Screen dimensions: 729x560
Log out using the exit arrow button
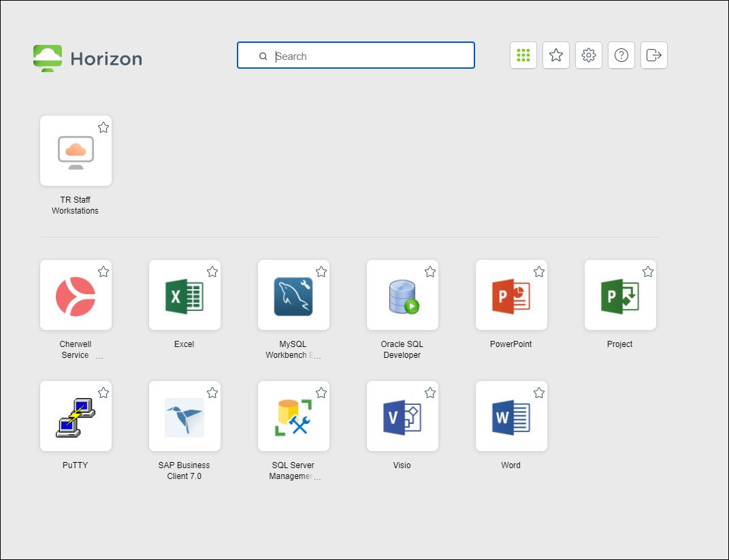[653, 55]
